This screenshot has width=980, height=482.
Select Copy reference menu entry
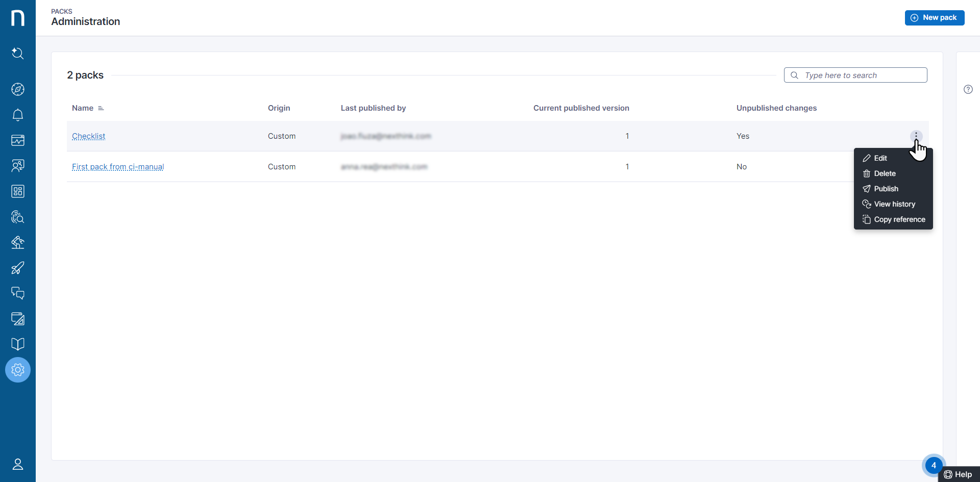click(x=899, y=219)
